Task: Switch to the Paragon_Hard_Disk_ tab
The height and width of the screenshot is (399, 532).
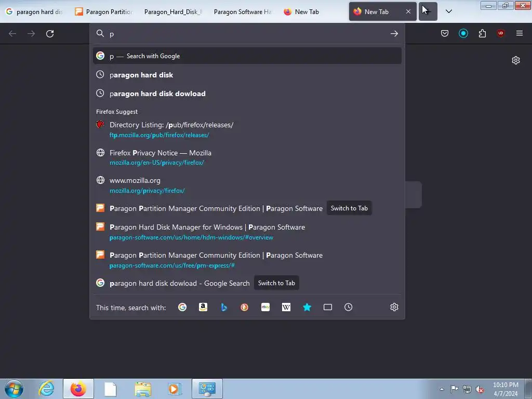Action: click(x=174, y=12)
